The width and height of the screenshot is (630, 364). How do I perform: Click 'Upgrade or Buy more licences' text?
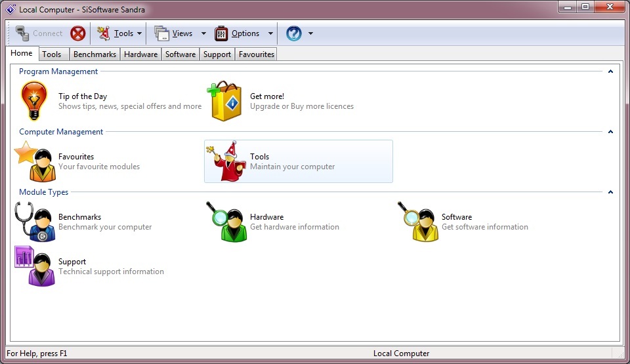302,106
